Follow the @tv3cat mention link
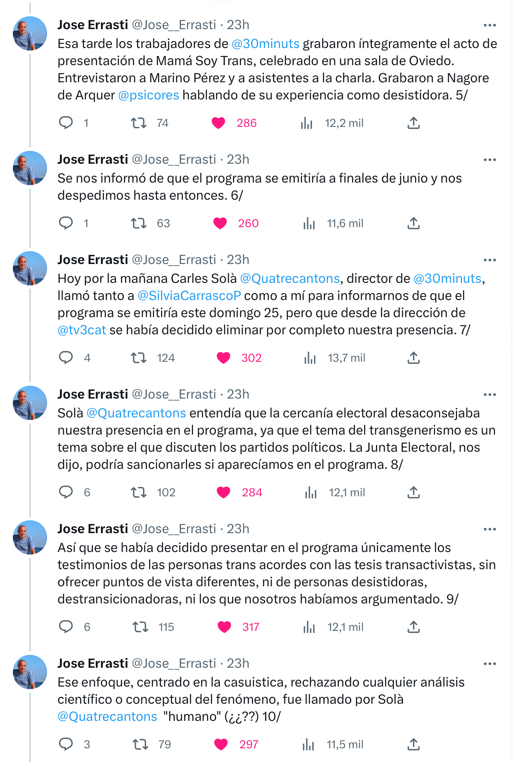This screenshot has height=762, width=532. tap(82, 330)
